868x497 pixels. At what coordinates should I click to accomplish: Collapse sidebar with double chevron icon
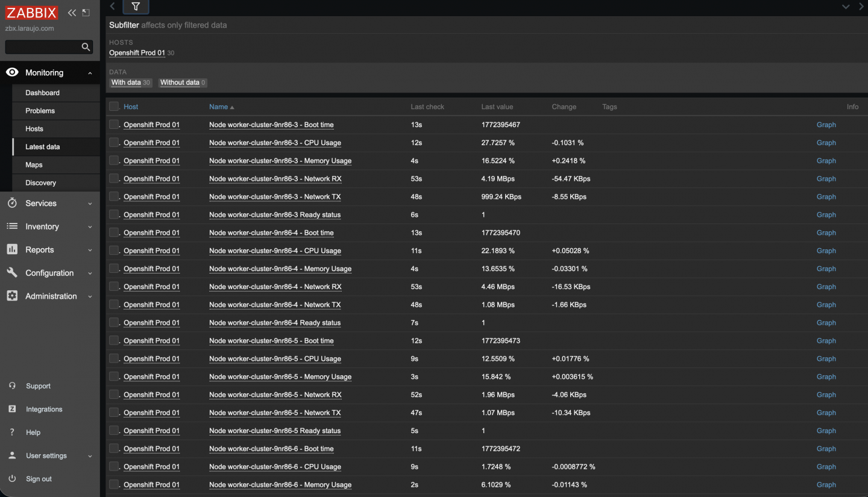(x=72, y=13)
